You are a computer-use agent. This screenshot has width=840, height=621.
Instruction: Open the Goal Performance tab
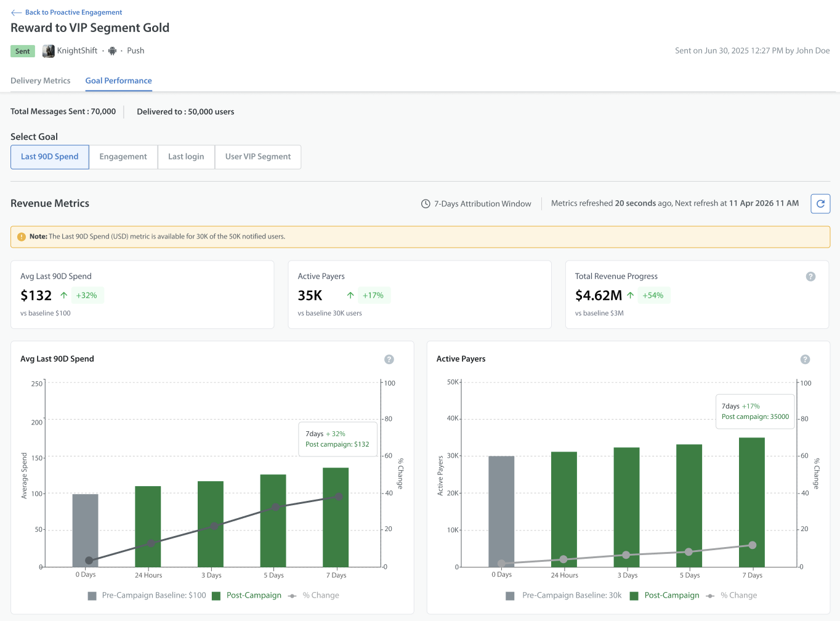(119, 81)
